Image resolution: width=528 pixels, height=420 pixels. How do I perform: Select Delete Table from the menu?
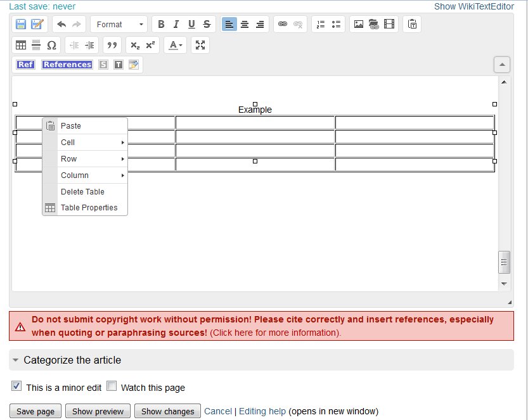point(81,191)
